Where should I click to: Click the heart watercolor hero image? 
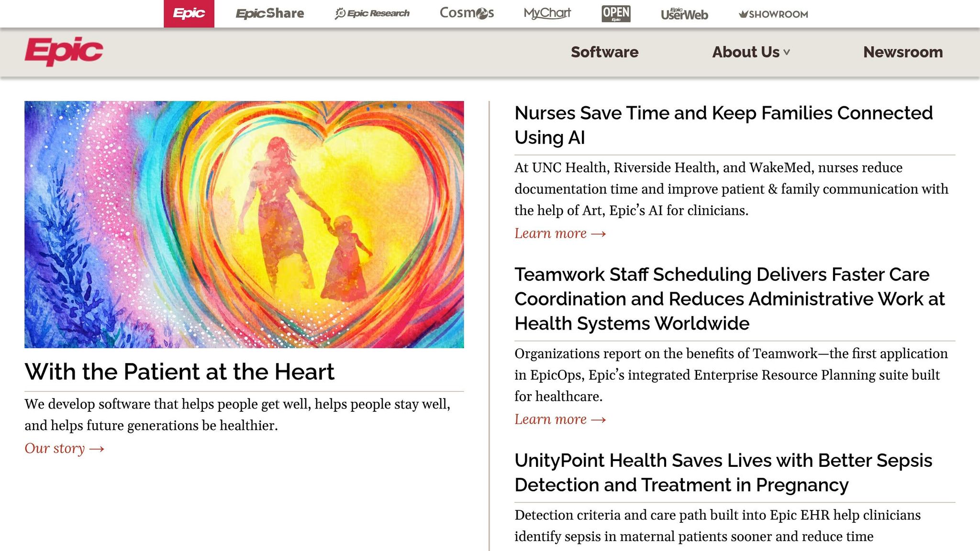[244, 224]
